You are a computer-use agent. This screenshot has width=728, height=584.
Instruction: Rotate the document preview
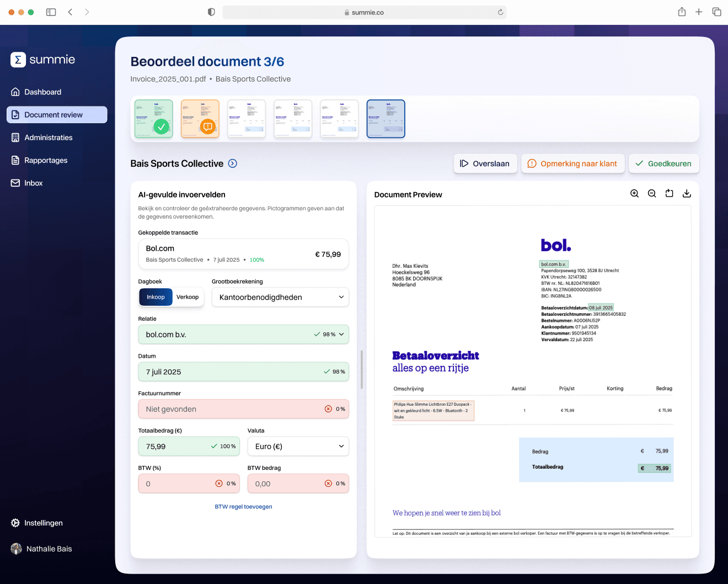(x=669, y=194)
